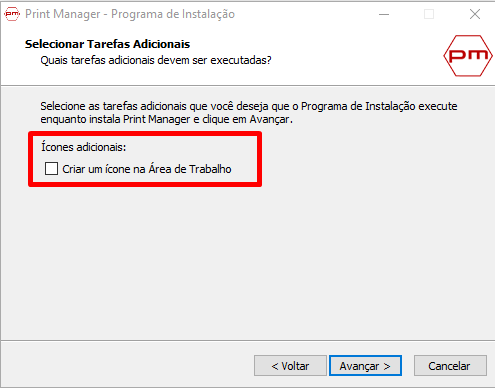495x388 pixels.
Task: Go back with the Voltar button
Action: click(290, 366)
